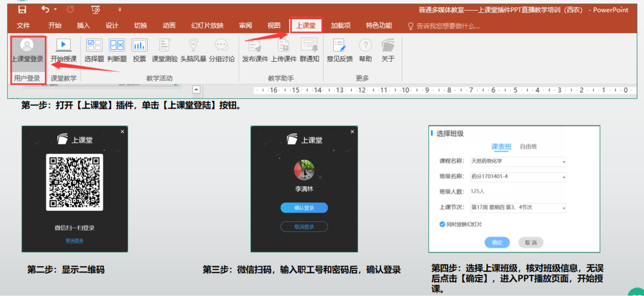Expand the 课程名称 dropdown
Image resolution: width=644 pixels, height=296 pixels.
click(x=563, y=162)
